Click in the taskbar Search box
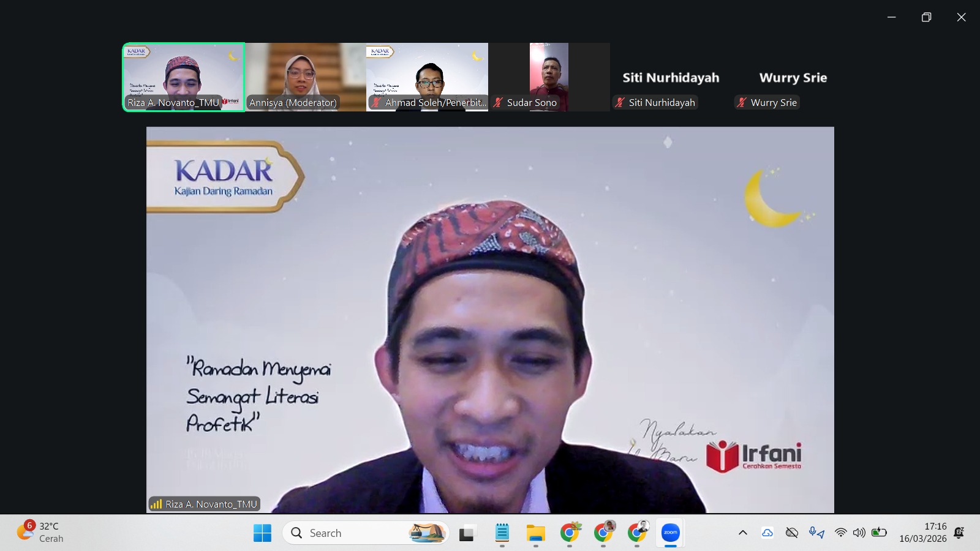Viewport: 980px width, 551px height. [x=355, y=533]
